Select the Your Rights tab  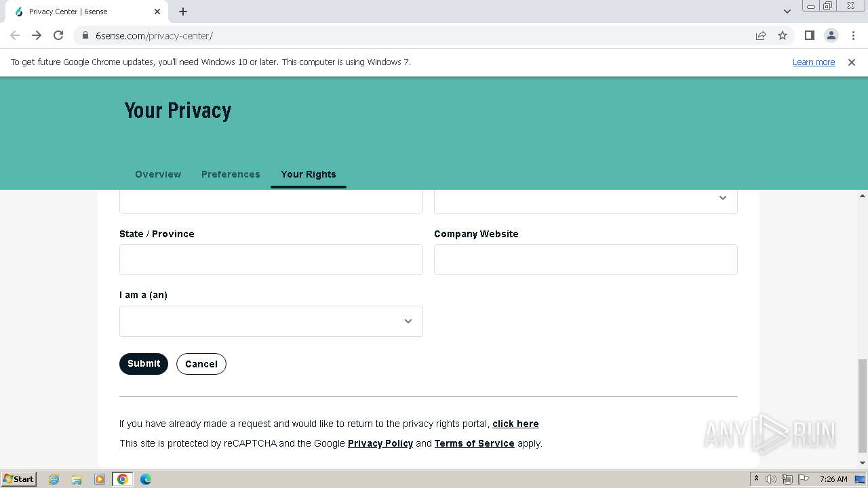309,174
